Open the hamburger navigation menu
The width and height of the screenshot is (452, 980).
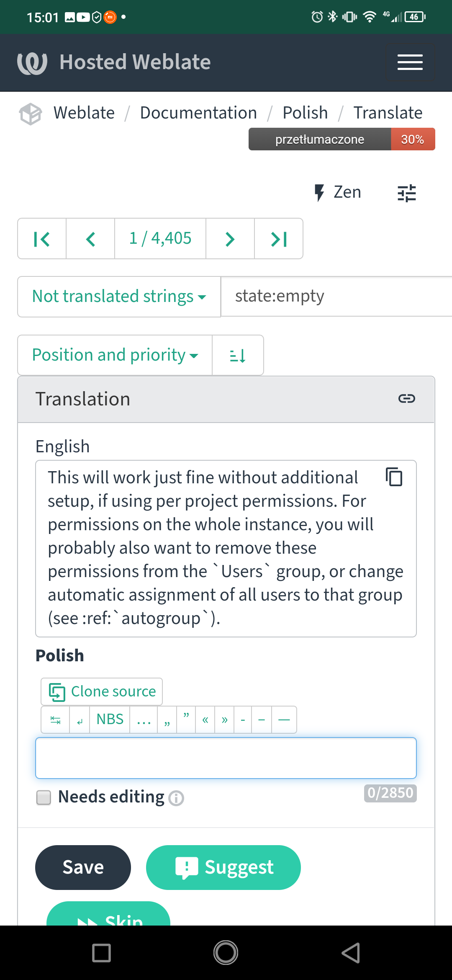[x=410, y=62]
